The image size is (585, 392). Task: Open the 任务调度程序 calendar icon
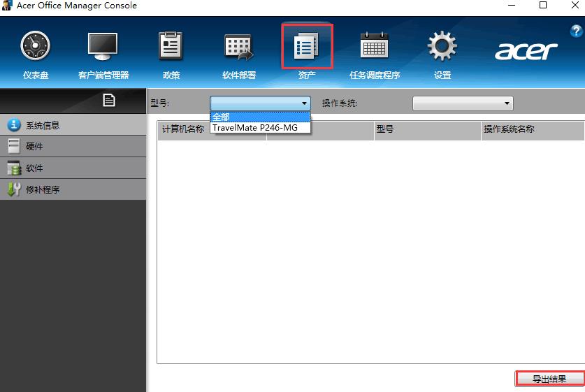pyautogui.click(x=374, y=46)
